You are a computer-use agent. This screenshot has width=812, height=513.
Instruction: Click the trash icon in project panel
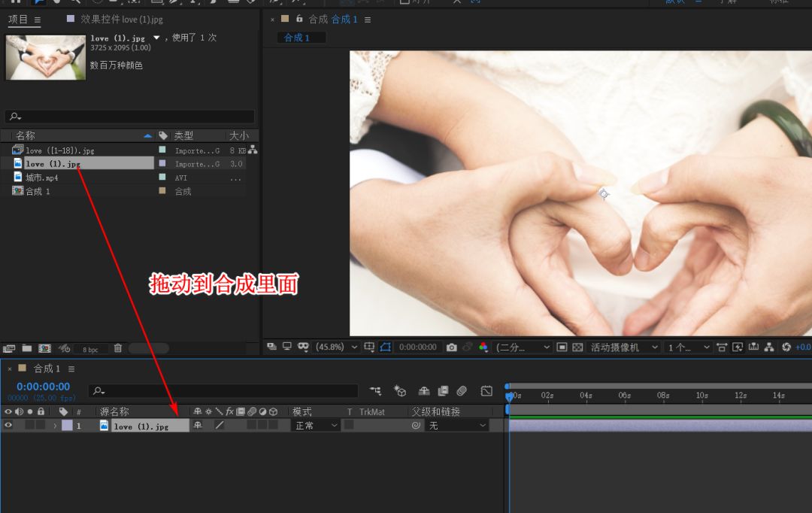click(118, 348)
